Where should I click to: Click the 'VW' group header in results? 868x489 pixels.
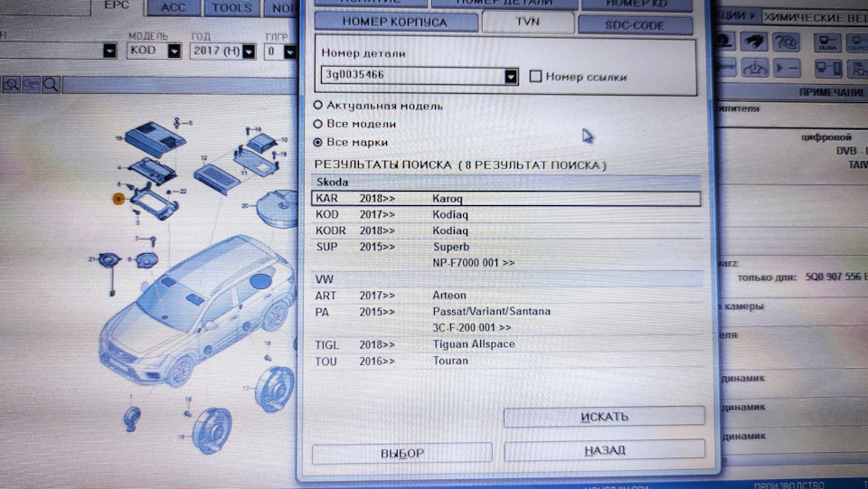point(506,278)
